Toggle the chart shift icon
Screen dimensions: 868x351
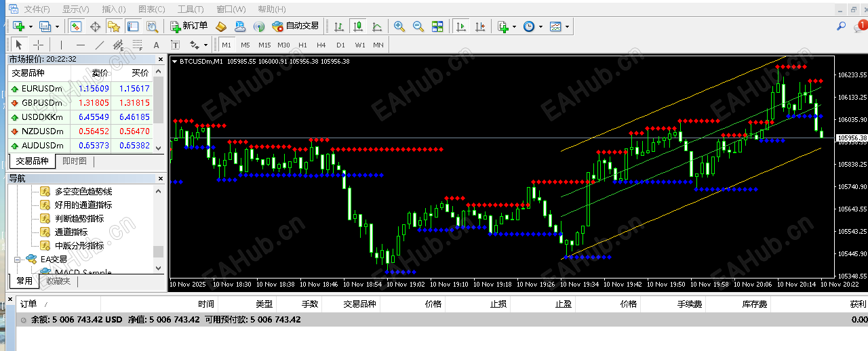pyautogui.click(x=480, y=26)
